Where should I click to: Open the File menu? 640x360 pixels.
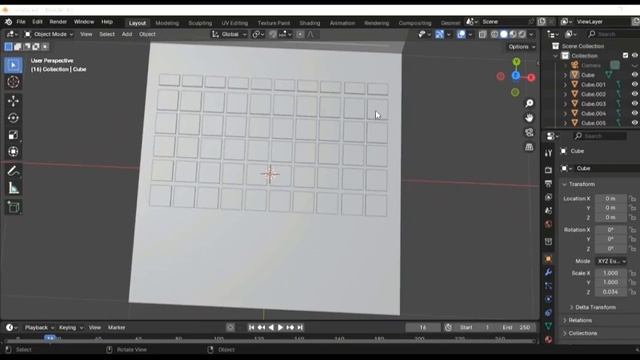tap(21, 22)
